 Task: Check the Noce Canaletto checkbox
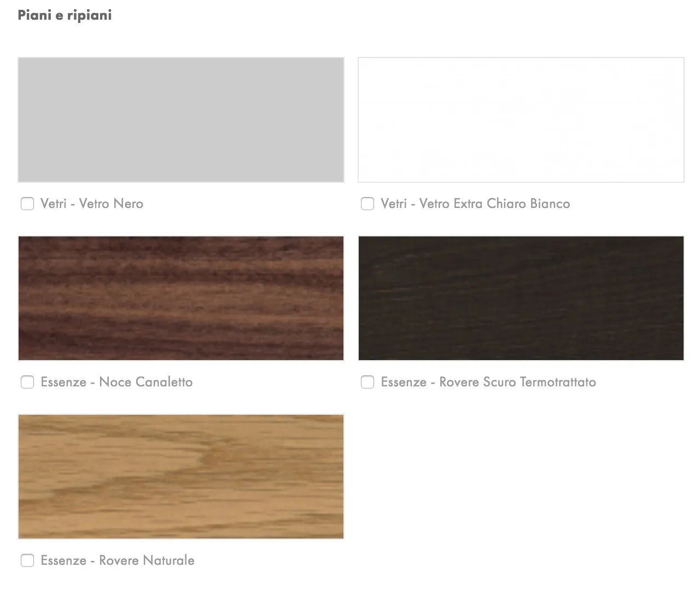click(x=27, y=382)
